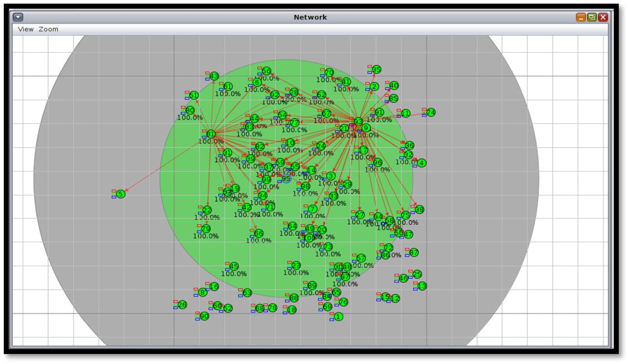Image resolution: width=628 pixels, height=364 pixels.
Task: Open the View menu
Action: [26, 29]
